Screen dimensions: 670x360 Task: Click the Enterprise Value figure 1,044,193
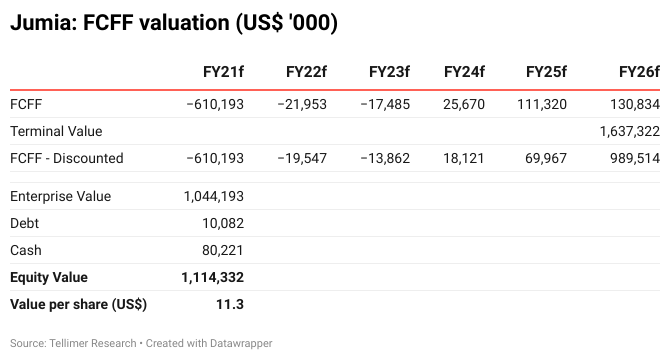(214, 196)
